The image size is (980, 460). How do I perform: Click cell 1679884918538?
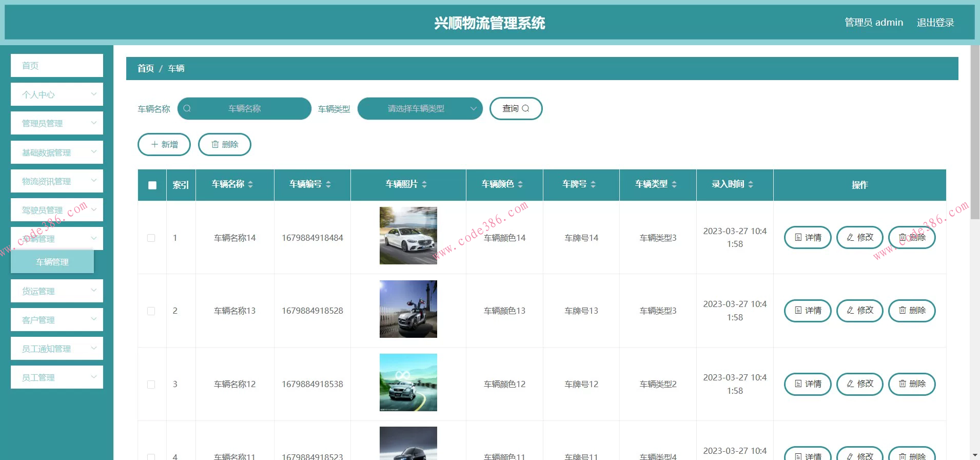(x=312, y=384)
